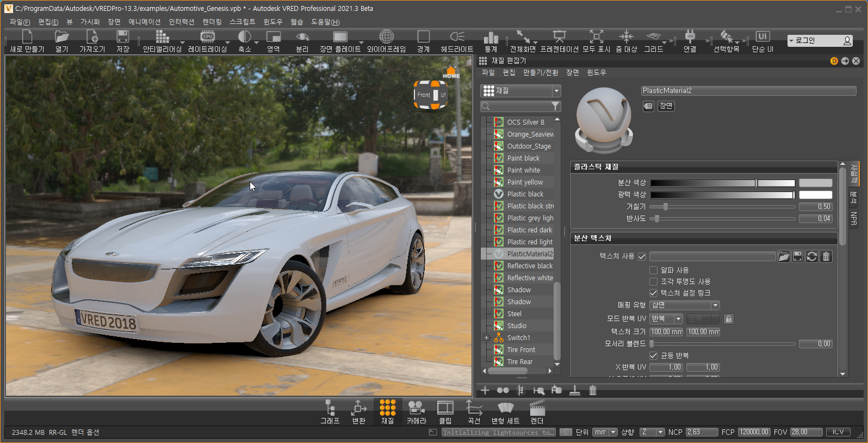Click the ICV button in status bar
Screen dimensions: 868x443
838,432
